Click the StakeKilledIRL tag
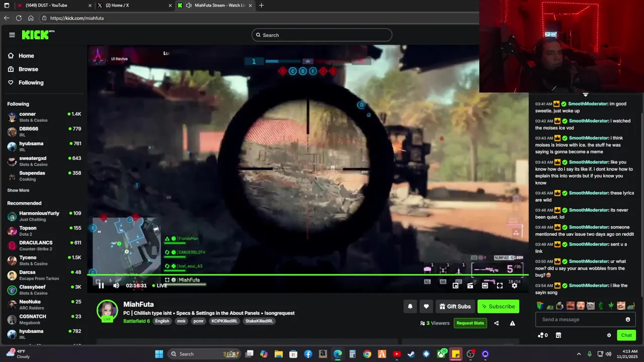 259,321
